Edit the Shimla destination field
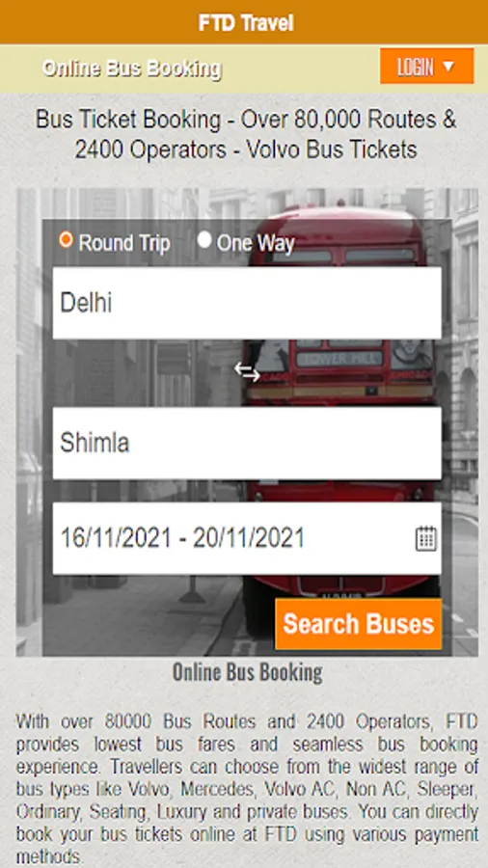 pyautogui.click(x=247, y=443)
